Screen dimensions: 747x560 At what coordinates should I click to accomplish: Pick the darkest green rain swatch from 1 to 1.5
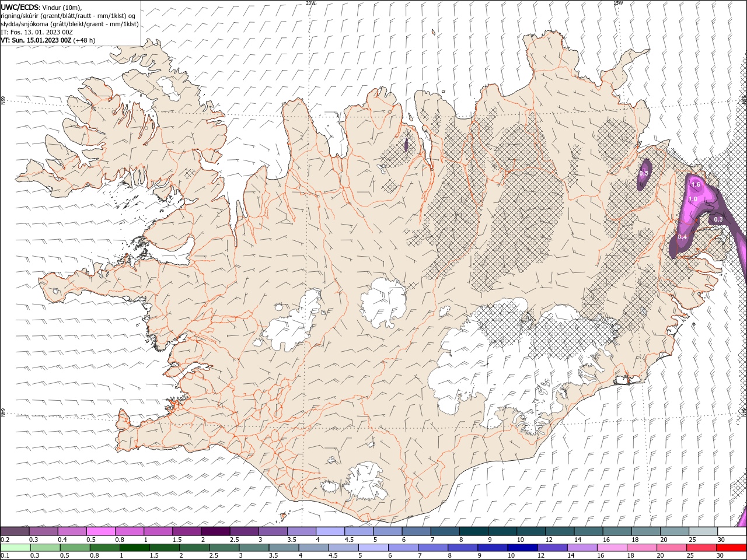tap(135, 548)
